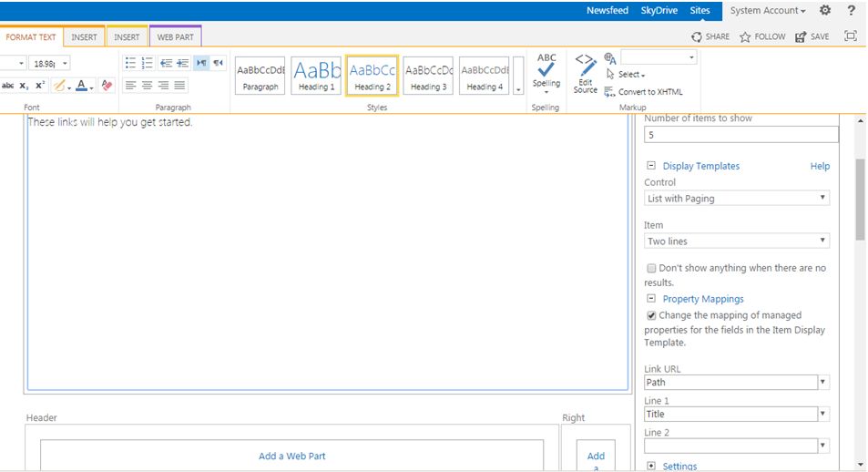Open Newsfeed
Image resolution: width=868 pixels, height=472 pixels.
pos(608,10)
